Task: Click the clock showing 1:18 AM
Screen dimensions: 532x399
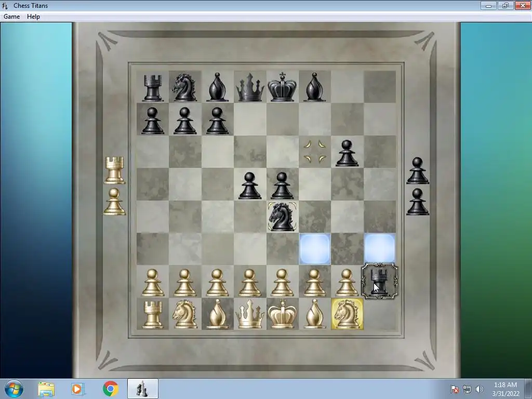Action: tap(505, 389)
